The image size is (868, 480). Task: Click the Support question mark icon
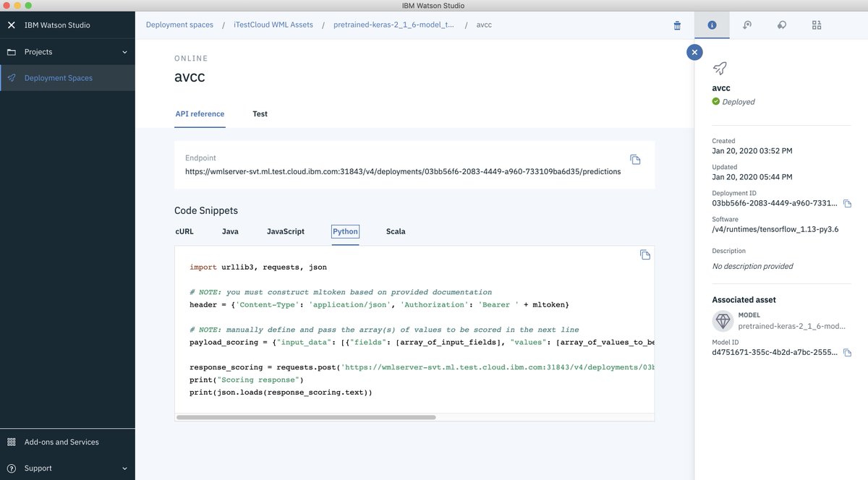(11, 468)
